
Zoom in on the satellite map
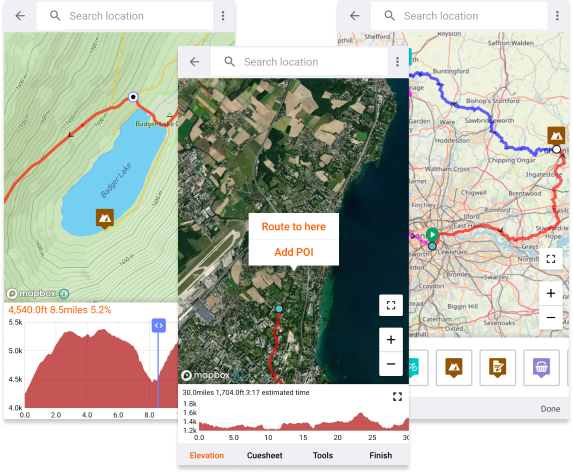pos(391,340)
